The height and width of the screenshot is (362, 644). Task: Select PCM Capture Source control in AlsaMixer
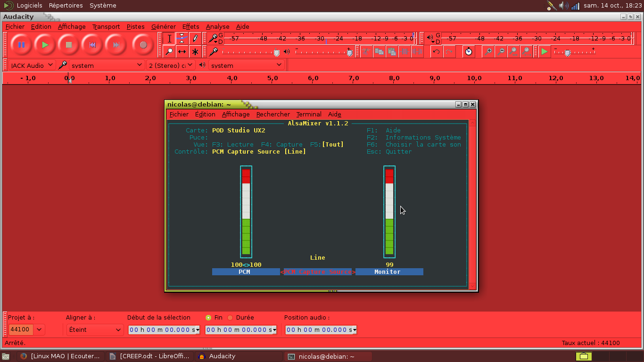pos(318,272)
